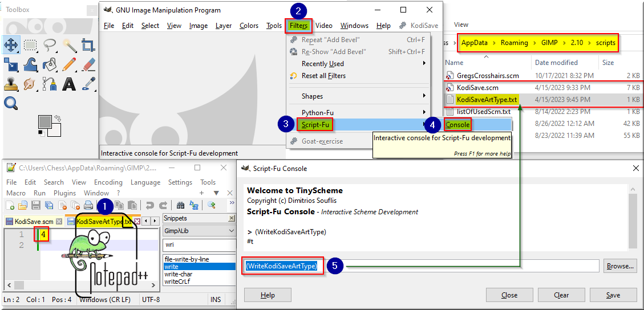Image resolution: width=644 pixels, height=310 pixels.
Task: Select the Scale transform tool
Action: tap(11, 64)
